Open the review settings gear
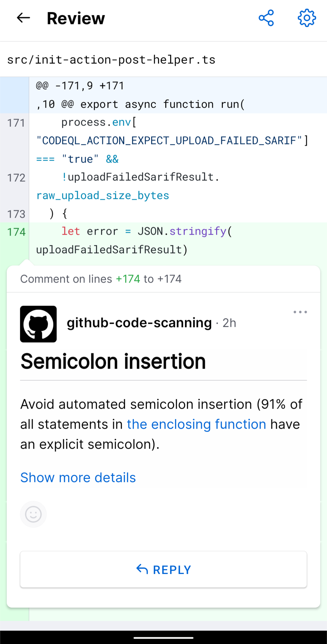The height and width of the screenshot is (644, 327). (x=306, y=18)
